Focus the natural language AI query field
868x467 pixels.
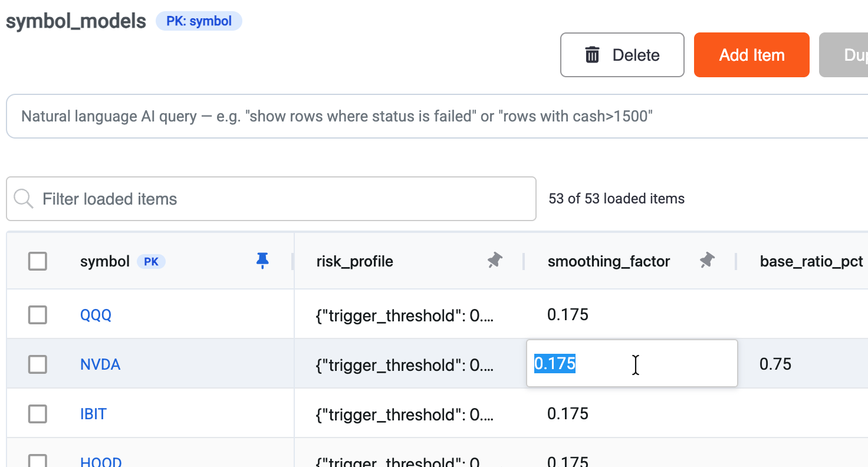(437, 116)
